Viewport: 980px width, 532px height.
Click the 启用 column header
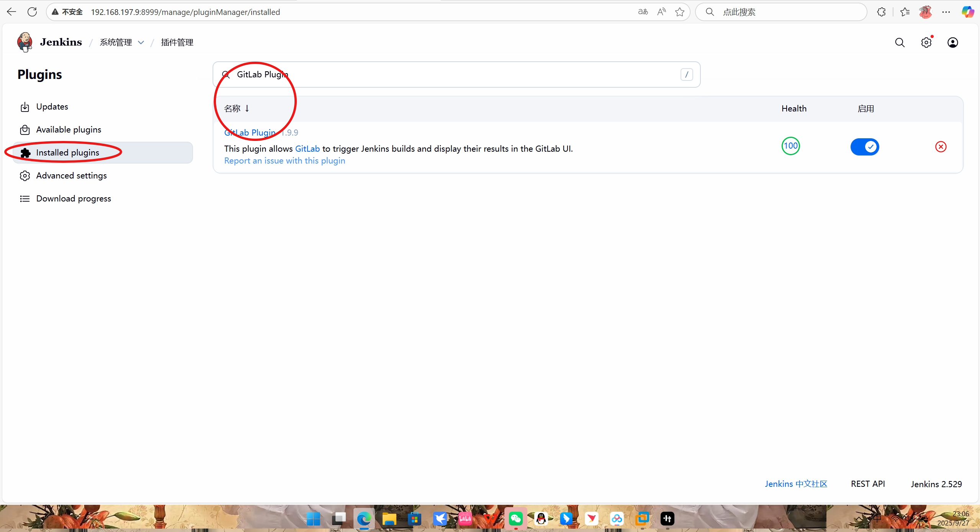pos(865,108)
